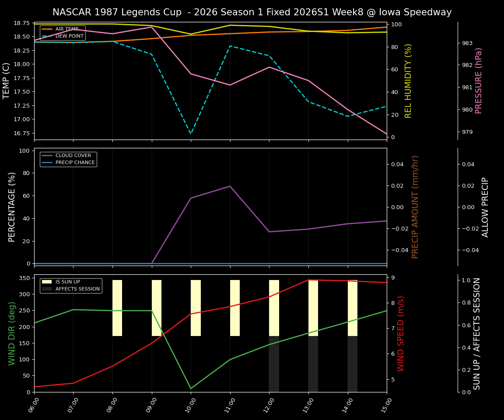Select the pink PRESSURE line at its peak
The width and height of the screenshot is (504, 420).
151,27
